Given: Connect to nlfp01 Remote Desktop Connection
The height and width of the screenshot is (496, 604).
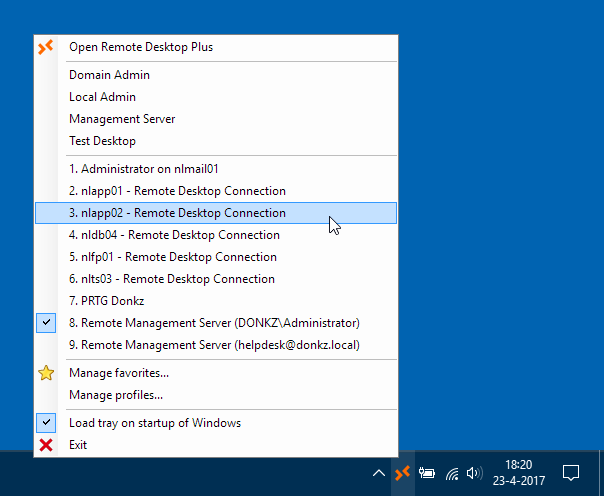Looking at the screenshot, I should [216, 257].
